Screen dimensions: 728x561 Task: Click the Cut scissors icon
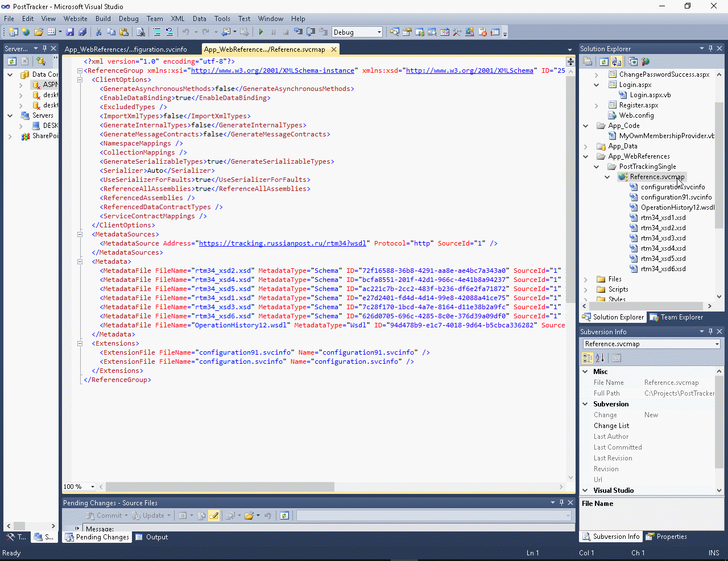[x=98, y=32]
